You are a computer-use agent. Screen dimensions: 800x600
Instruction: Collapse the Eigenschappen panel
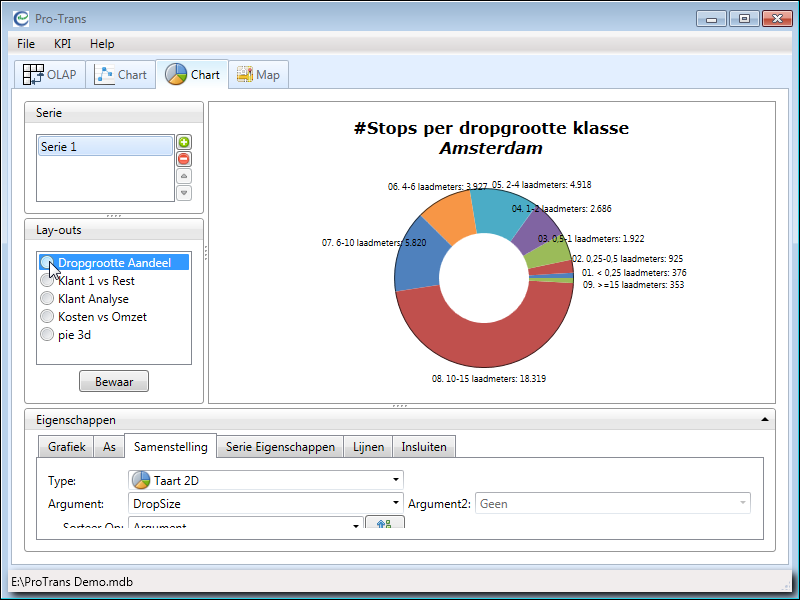point(765,421)
